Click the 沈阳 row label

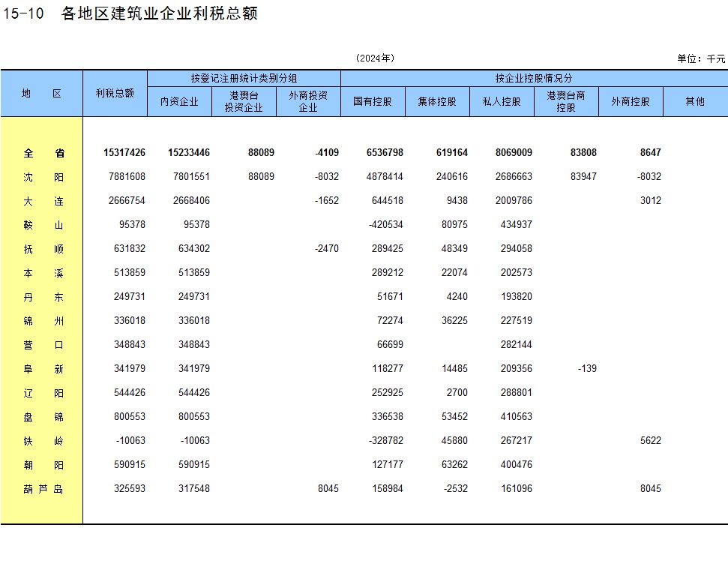tap(43, 177)
